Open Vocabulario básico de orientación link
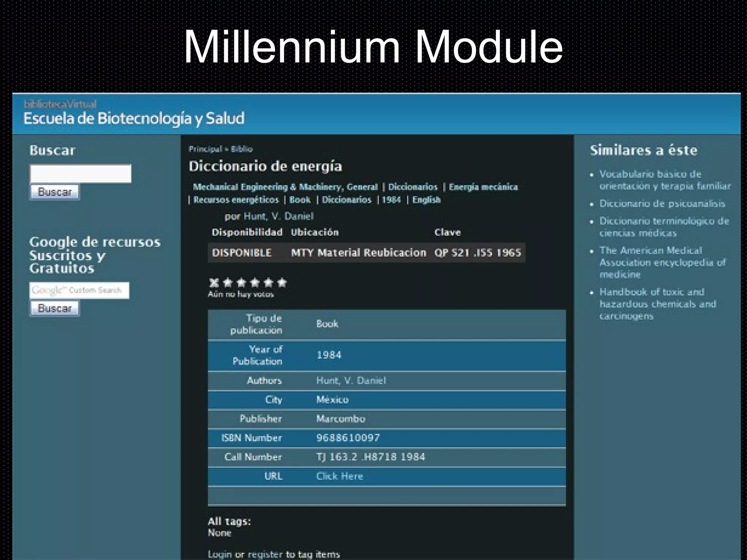 665,180
